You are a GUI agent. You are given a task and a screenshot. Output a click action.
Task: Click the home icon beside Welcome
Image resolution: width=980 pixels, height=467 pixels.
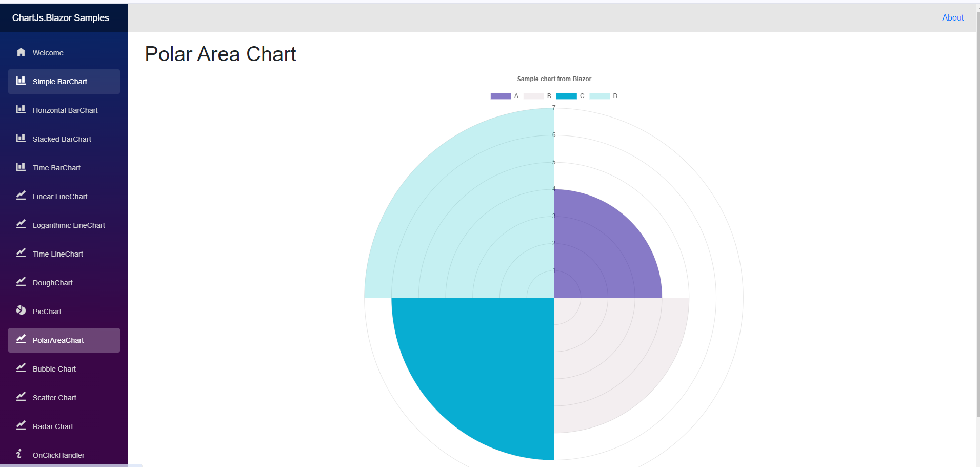(x=21, y=52)
